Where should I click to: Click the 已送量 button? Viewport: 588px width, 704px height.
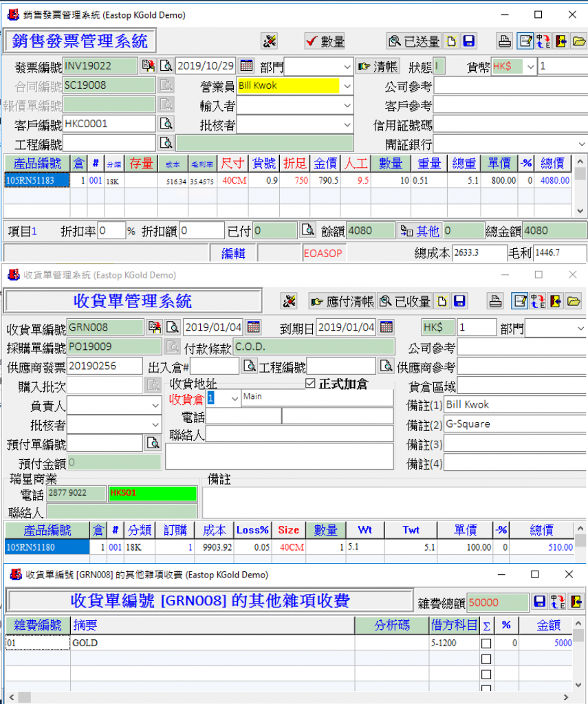pyautogui.click(x=413, y=41)
